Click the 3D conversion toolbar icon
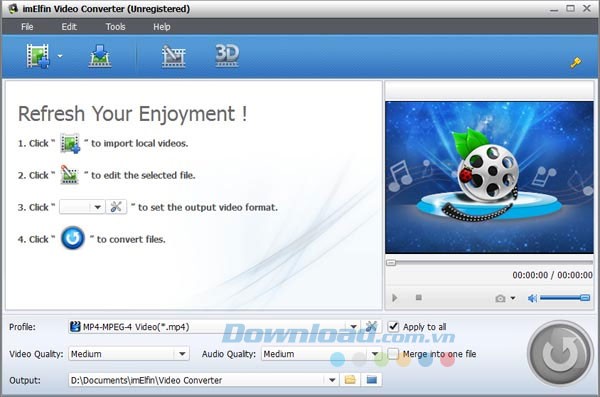The image size is (600, 397). coord(227,56)
